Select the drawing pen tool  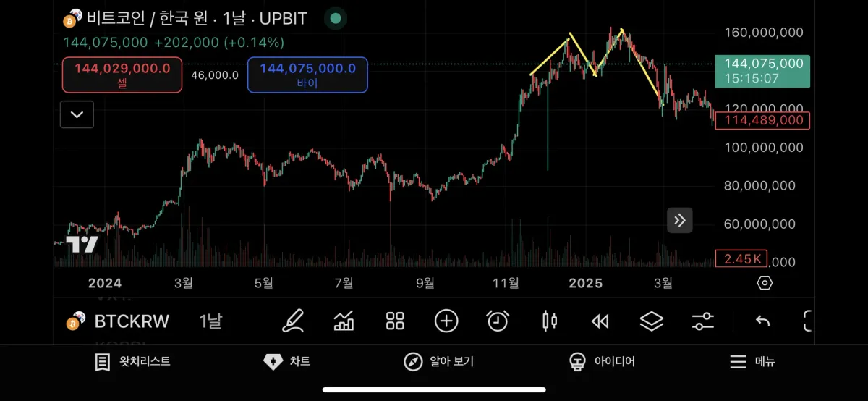293,321
